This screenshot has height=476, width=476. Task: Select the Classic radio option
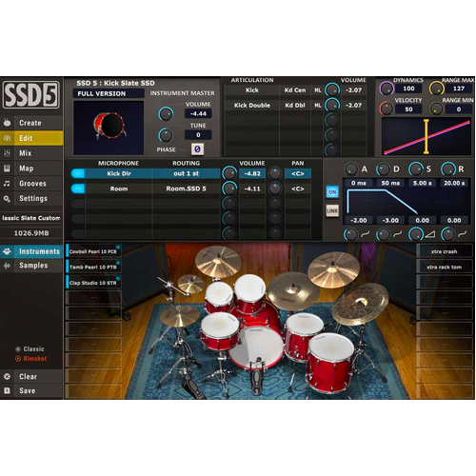point(30,349)
